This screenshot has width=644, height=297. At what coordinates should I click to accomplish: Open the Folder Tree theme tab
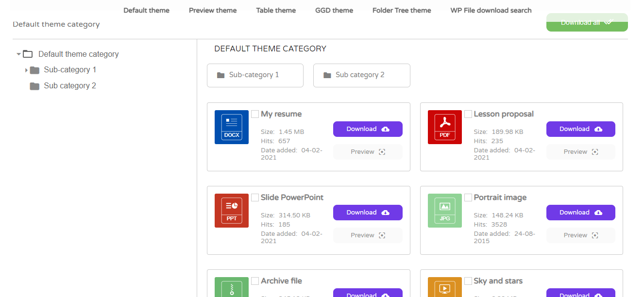click(402, 10)
